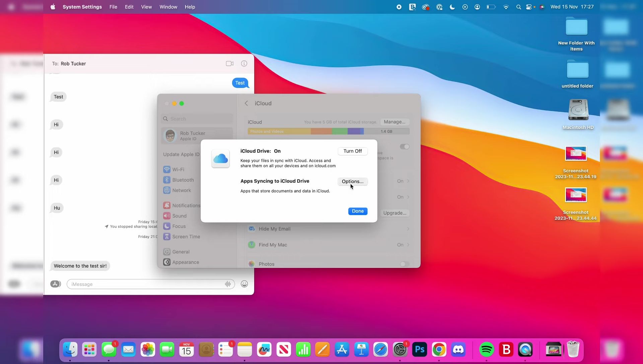Toggle the switch below the iCloud storage bar
The width and height of the screenshot is (643, 364).
point(405,147)
